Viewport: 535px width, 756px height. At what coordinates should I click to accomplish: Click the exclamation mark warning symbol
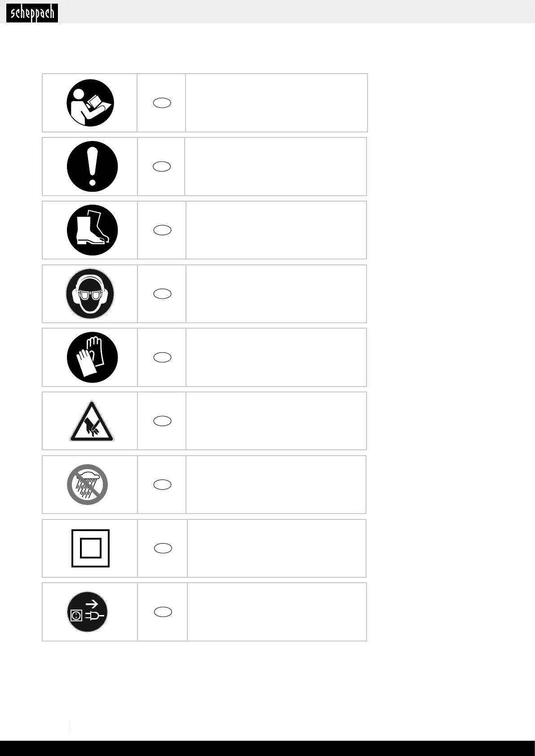(x=93, y=167)
